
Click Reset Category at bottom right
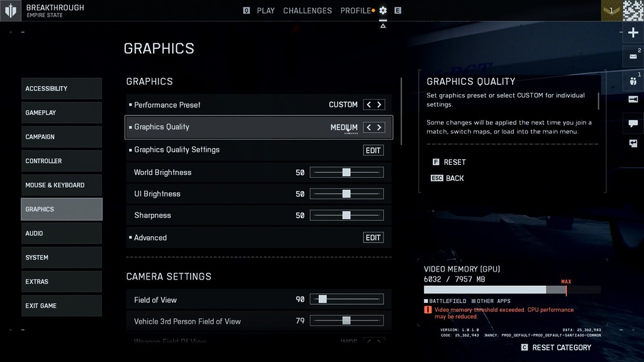[x=561, y=348]
